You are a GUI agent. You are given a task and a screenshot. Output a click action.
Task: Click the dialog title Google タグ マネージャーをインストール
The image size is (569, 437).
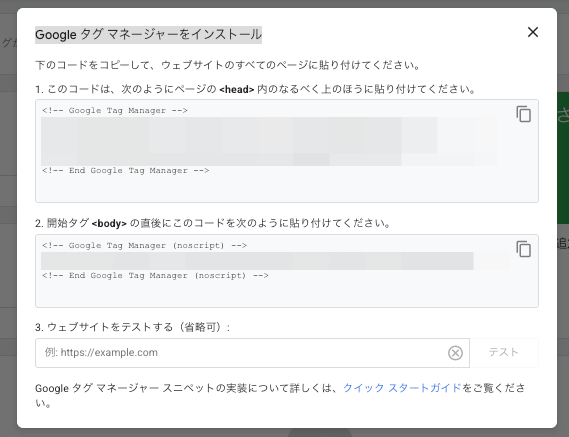(148, 35)
